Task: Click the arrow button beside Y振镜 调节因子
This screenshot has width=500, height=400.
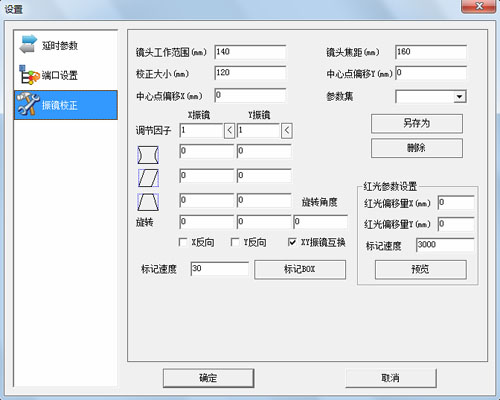Action: [287, 130]
